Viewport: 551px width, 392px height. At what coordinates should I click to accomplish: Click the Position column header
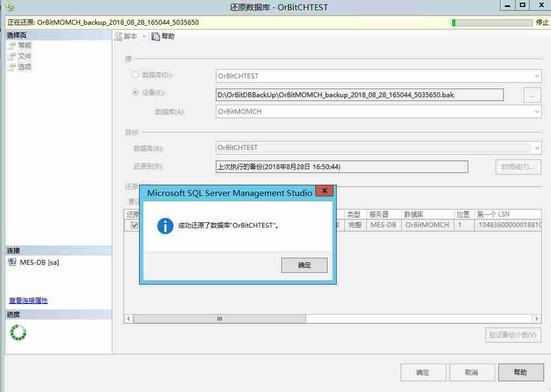pos(463,214)
